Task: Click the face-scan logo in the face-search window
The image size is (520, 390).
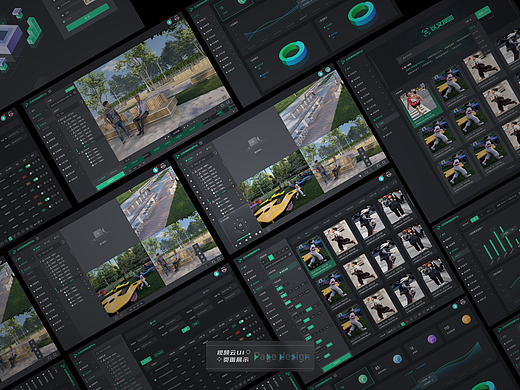Action: (426, 32)
